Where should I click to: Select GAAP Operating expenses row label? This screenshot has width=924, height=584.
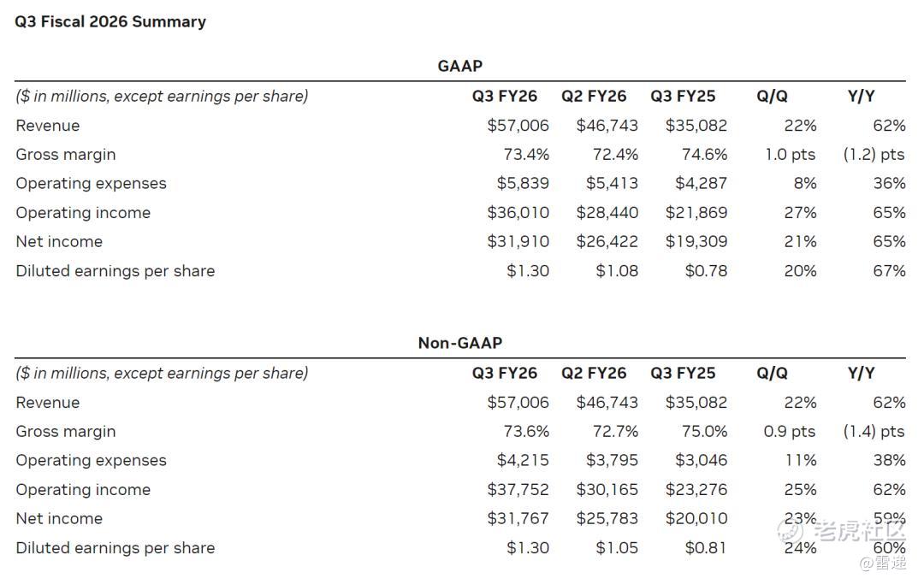[x=91, y=184]
